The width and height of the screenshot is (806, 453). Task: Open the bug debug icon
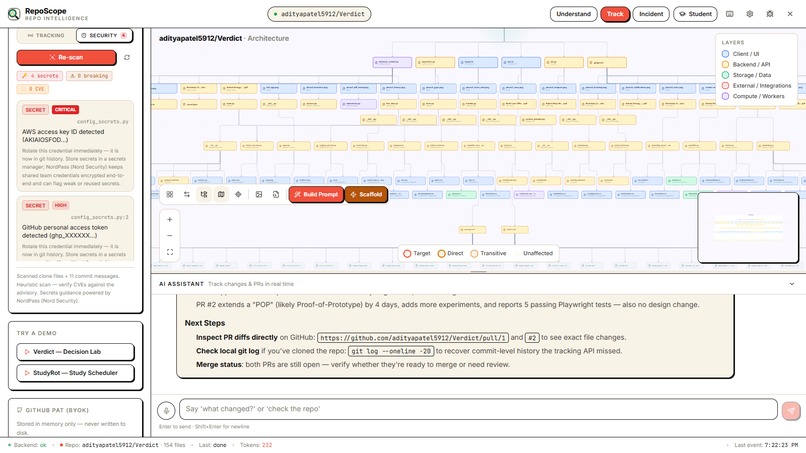click(770, 14)
